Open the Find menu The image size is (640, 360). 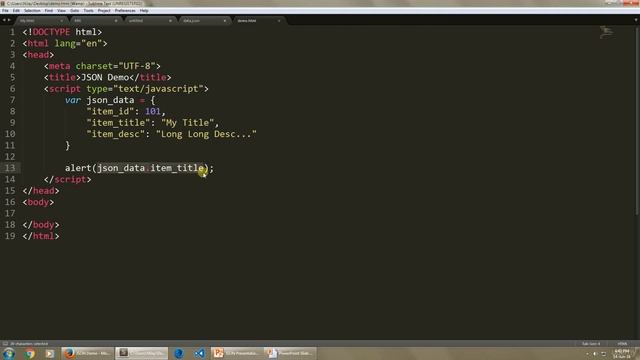(49, 11)
